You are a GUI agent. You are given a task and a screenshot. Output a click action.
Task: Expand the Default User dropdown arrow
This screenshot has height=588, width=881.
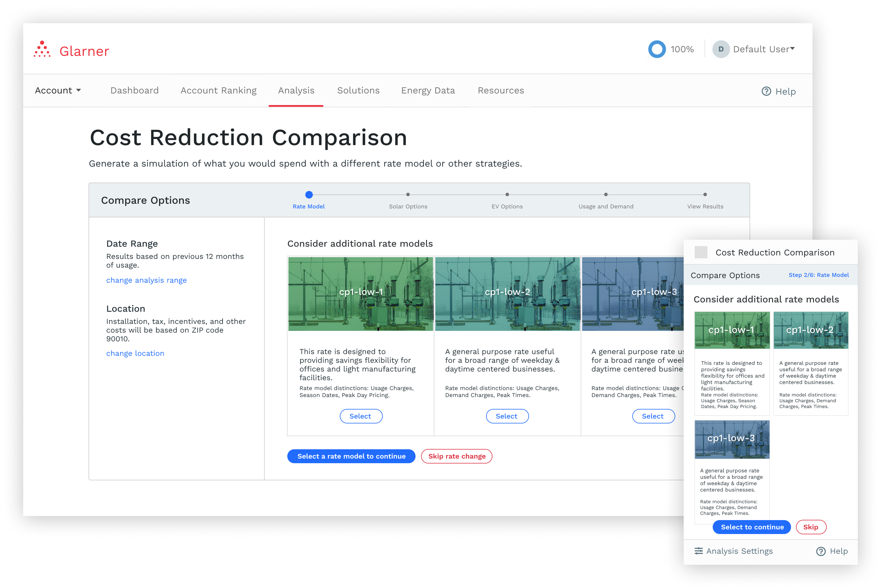coord(792,49)
